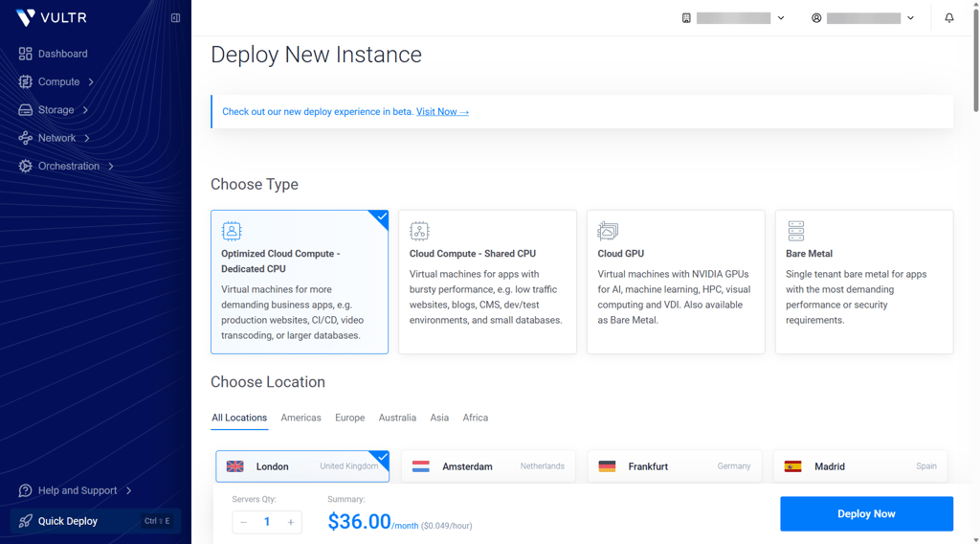The width and height of the screenshot is (980, 544).
Task: Select Optimized Cloud Compute - Dedicated CPU card
Action: (x=300, y=282)
